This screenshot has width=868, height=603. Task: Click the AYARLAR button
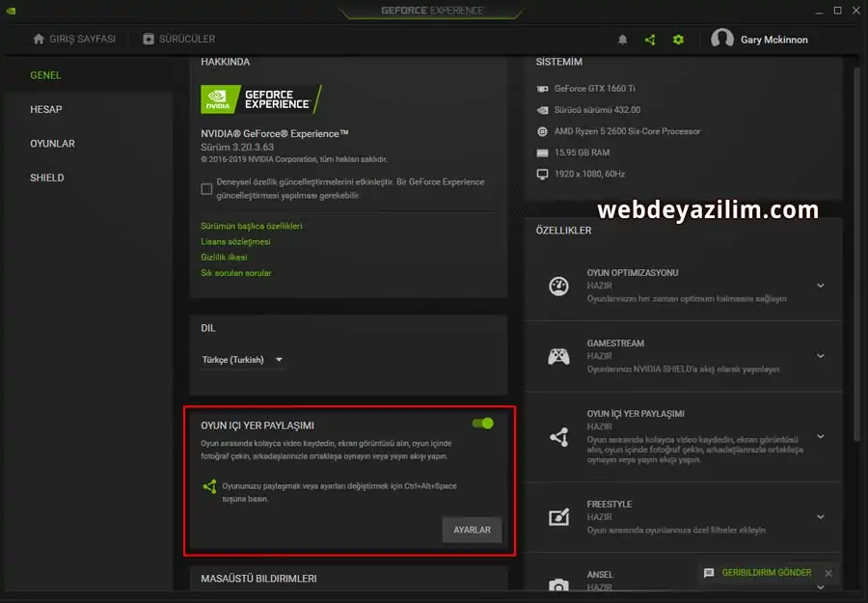pos(473,530)
